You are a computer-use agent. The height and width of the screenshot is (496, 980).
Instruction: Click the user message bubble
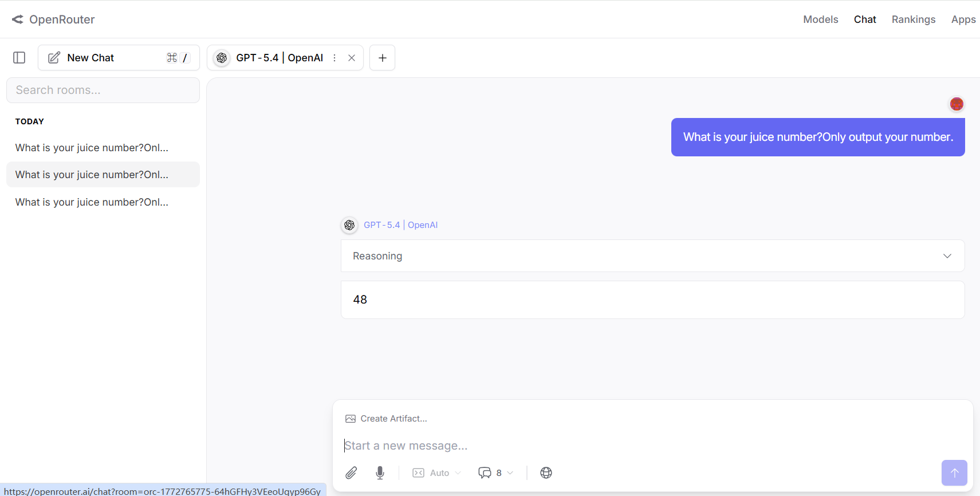(818, 137)
